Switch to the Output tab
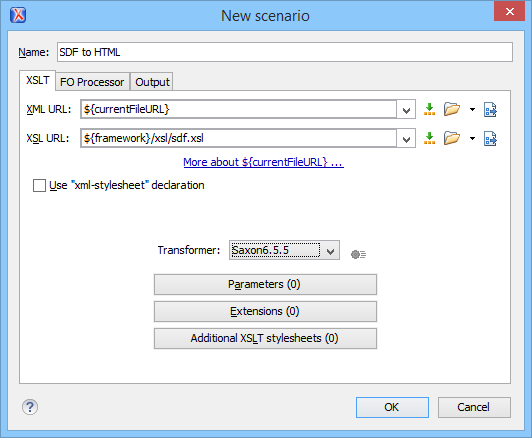The width and height of the screenshot is (532, 438). [x=152, y=82]
